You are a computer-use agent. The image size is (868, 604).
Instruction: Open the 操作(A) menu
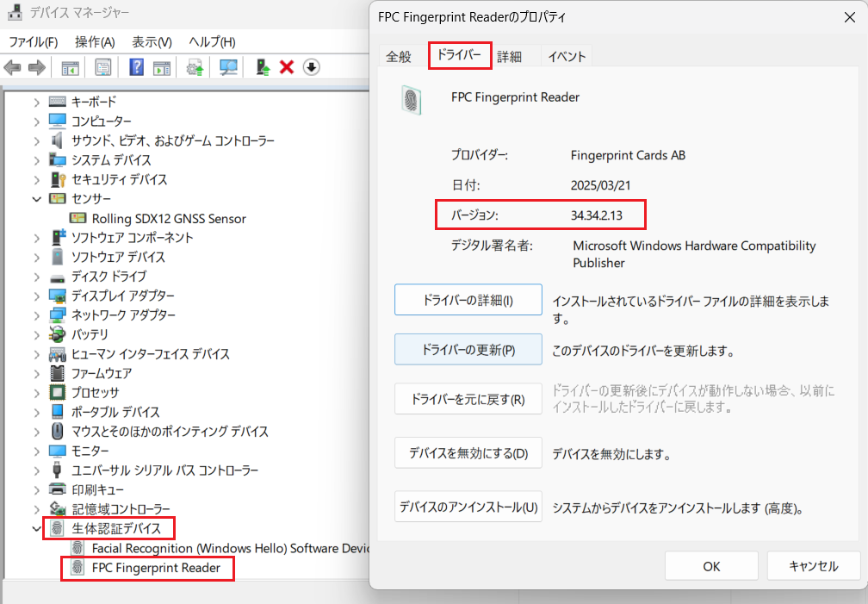[x=95, y=41]
